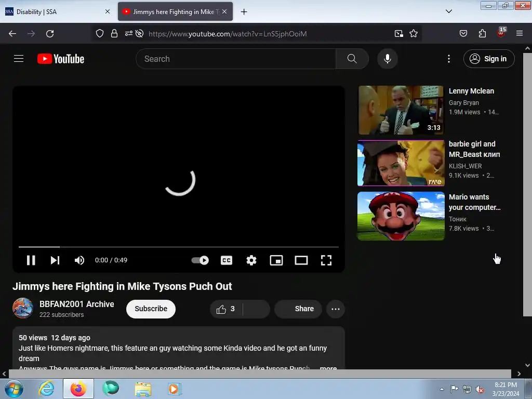Save page to Pocket

coord(463,33)
